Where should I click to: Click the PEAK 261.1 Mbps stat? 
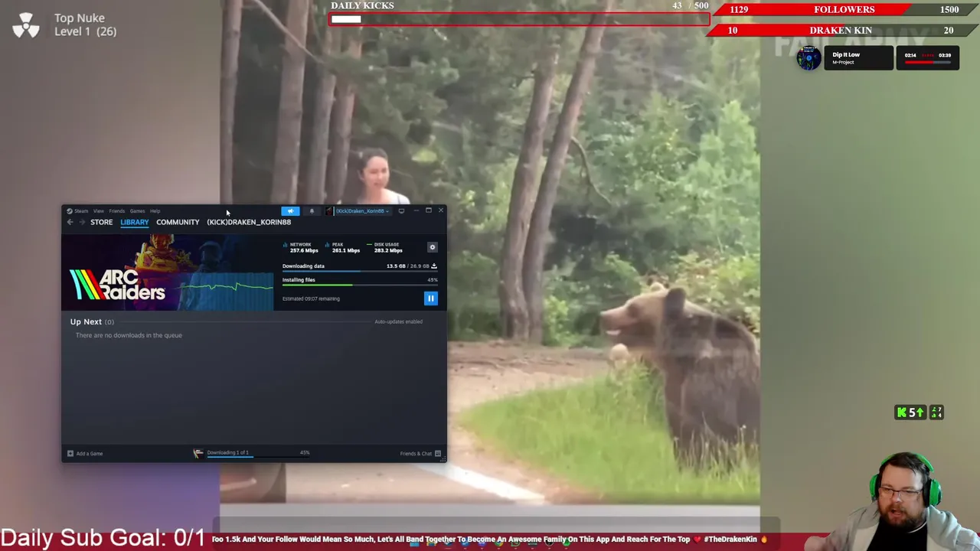(x=343, y=247)
